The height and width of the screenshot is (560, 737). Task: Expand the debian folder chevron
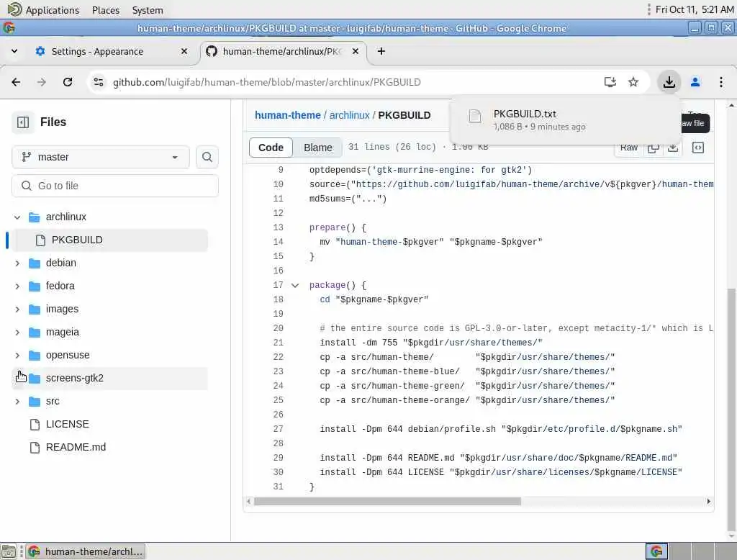17,263
